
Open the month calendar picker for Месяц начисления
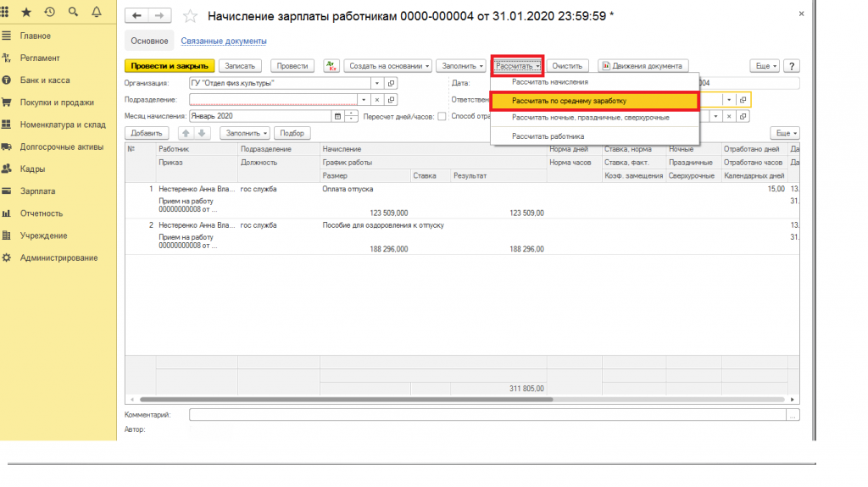pos(339,116)
